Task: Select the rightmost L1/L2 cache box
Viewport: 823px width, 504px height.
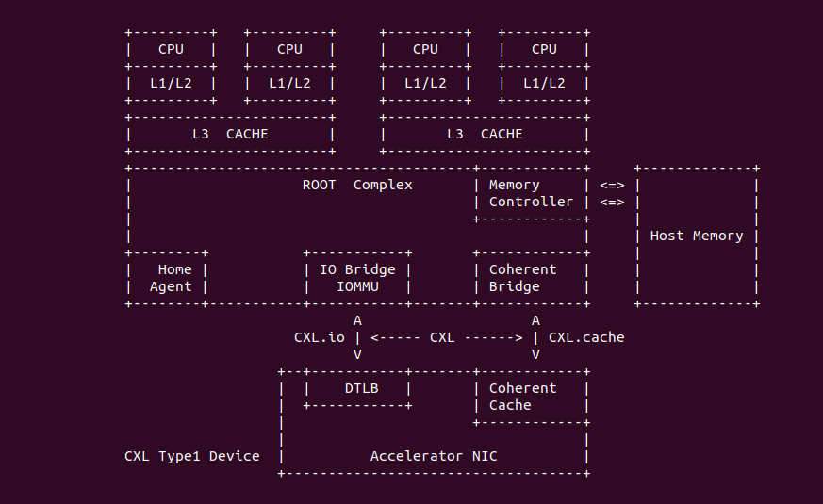Action: point(544,83)
